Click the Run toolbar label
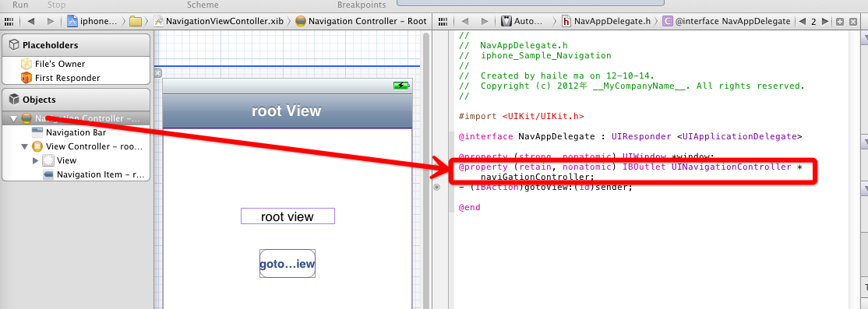The width and height of the screenshot is (868, 309). pos(20,5)
